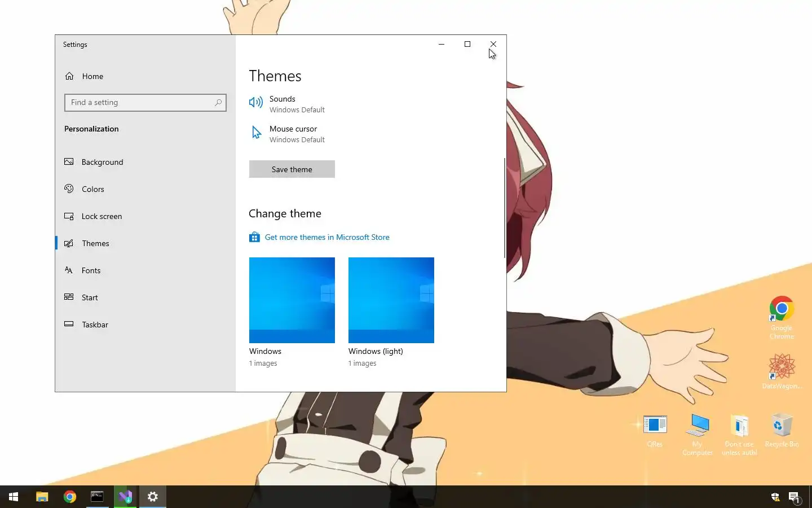812x508 pixels.
Task: Open Get more themes in Microsoft Store
Action: click(x=327, y=237)
